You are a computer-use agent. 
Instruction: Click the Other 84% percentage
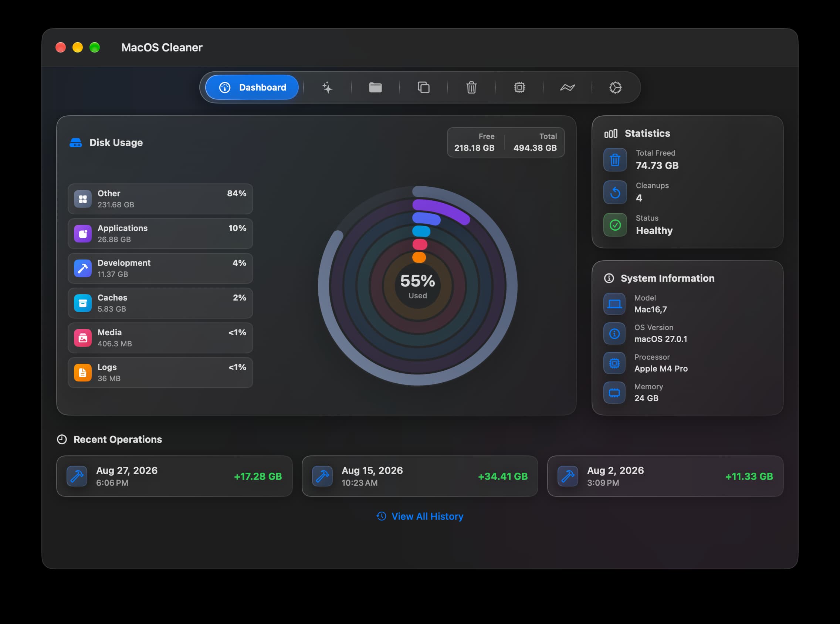[x=237, y=193]
